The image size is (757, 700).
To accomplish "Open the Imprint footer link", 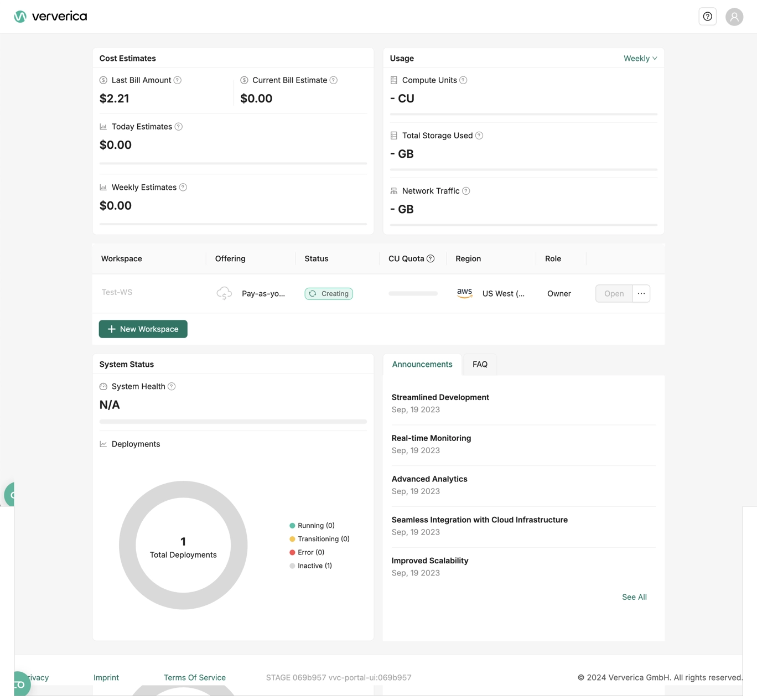I will [x=106, y=677].
